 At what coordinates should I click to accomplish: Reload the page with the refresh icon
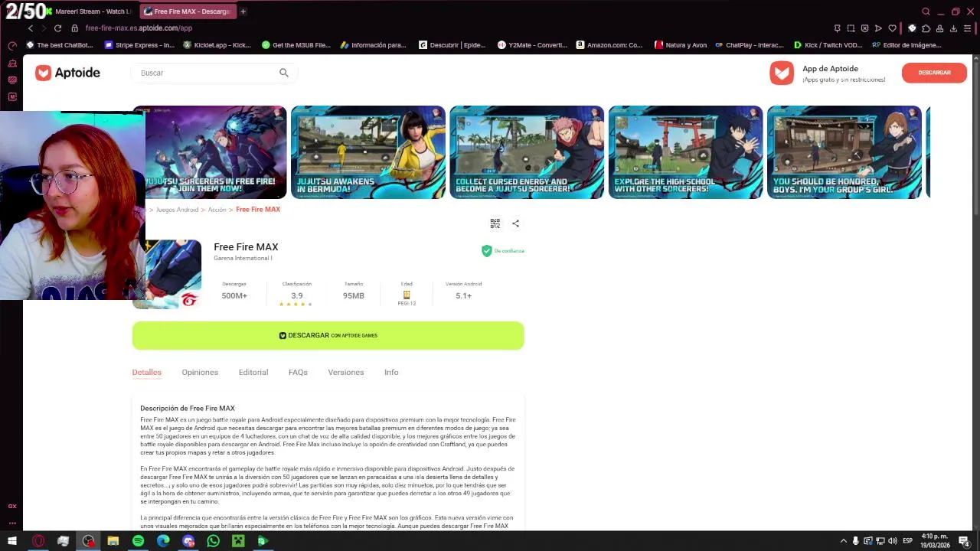coord(57,28)
